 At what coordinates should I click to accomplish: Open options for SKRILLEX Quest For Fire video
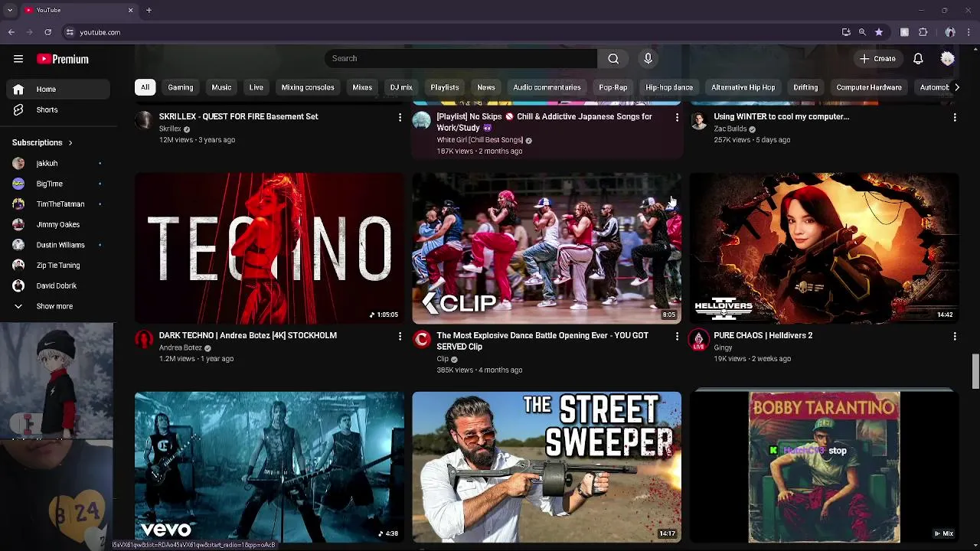[x=400, y=117]
